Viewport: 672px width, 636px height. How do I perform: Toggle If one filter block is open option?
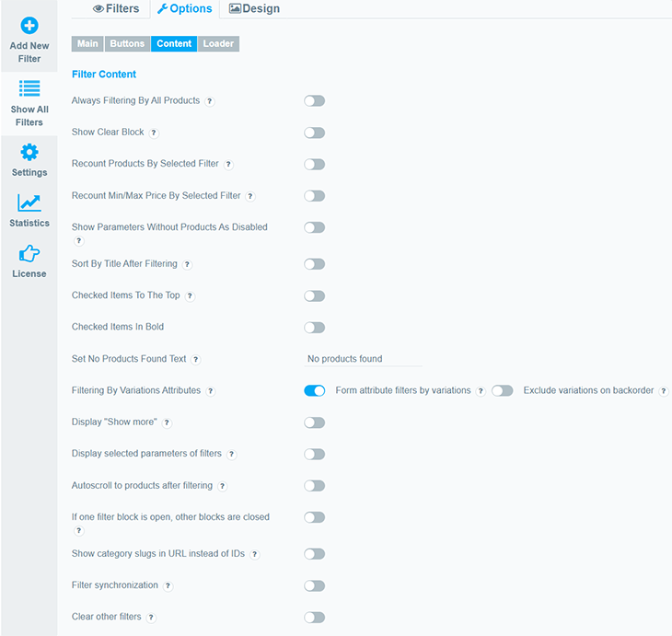315,517
